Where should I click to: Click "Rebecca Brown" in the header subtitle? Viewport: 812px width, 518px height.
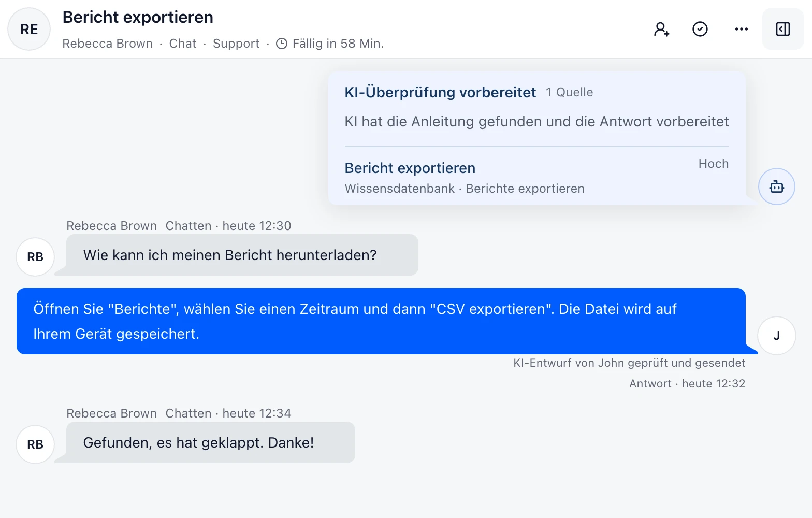[x=108, y=44]
